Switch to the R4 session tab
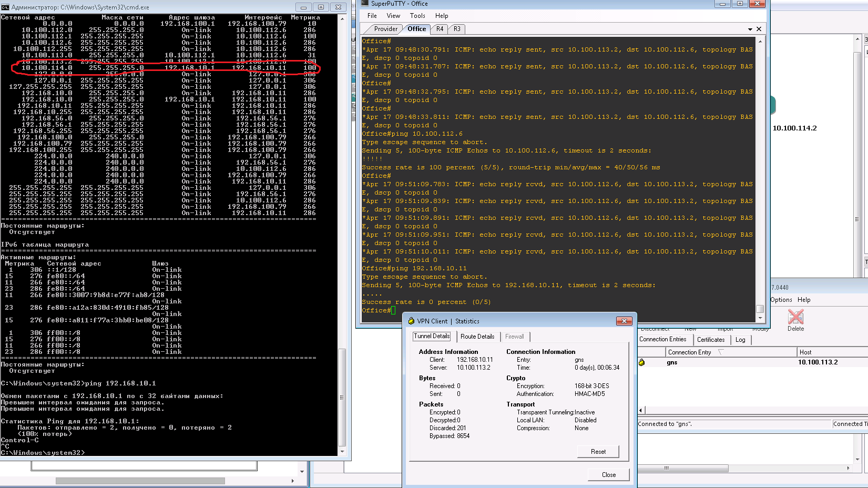 [x=440, y=29]
